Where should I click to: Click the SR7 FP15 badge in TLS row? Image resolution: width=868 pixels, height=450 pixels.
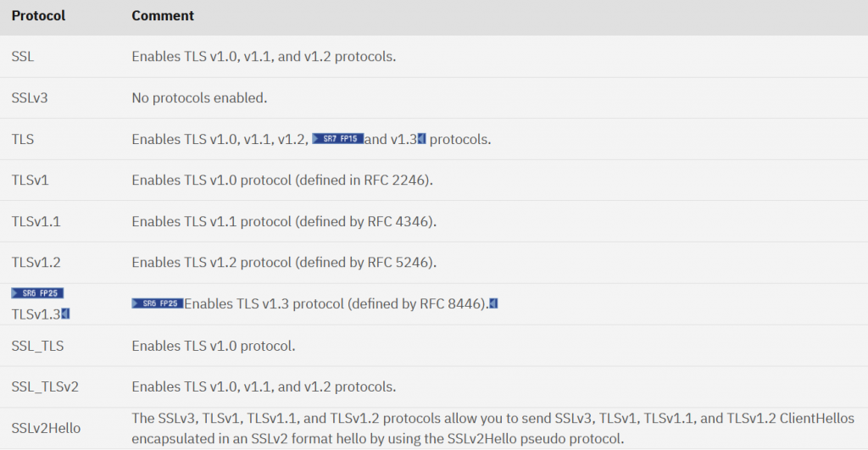pyautogui.click(x=337, y=138)
